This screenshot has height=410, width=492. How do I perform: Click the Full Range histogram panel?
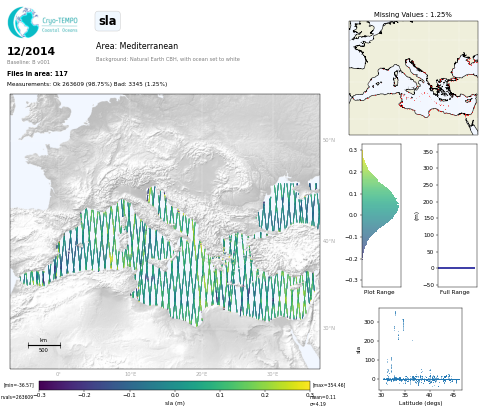[457, 215]
